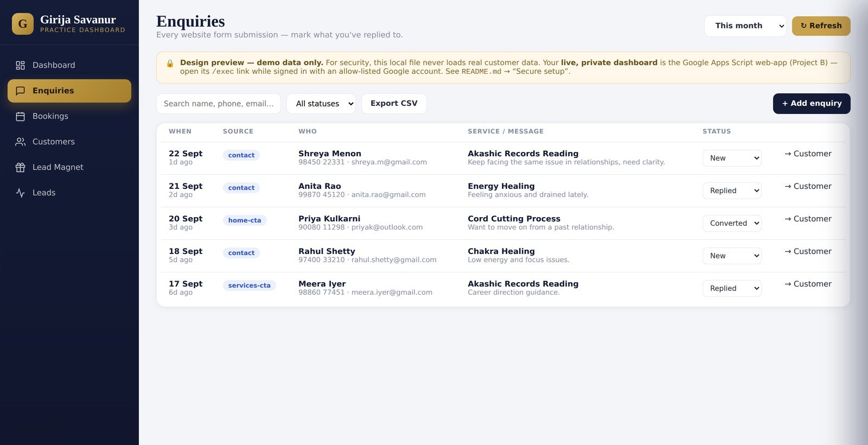Go to Bookings section
The image size is (868, 445).
tap(69, 116)
